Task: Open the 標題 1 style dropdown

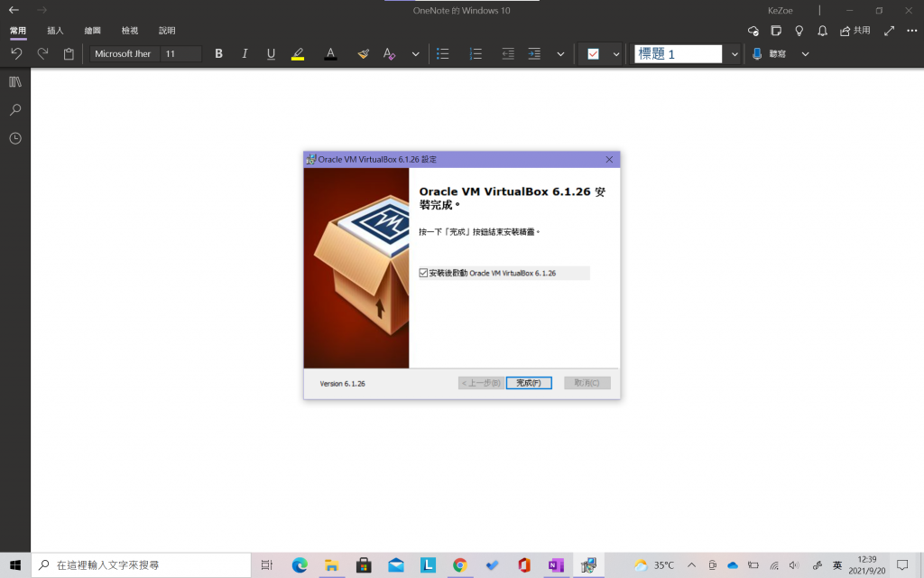Action: pyautogui.click(x=735, y=53)
